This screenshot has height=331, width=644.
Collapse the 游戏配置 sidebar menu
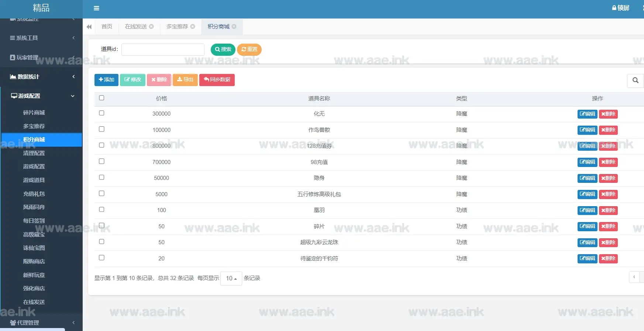coord(41,96)
